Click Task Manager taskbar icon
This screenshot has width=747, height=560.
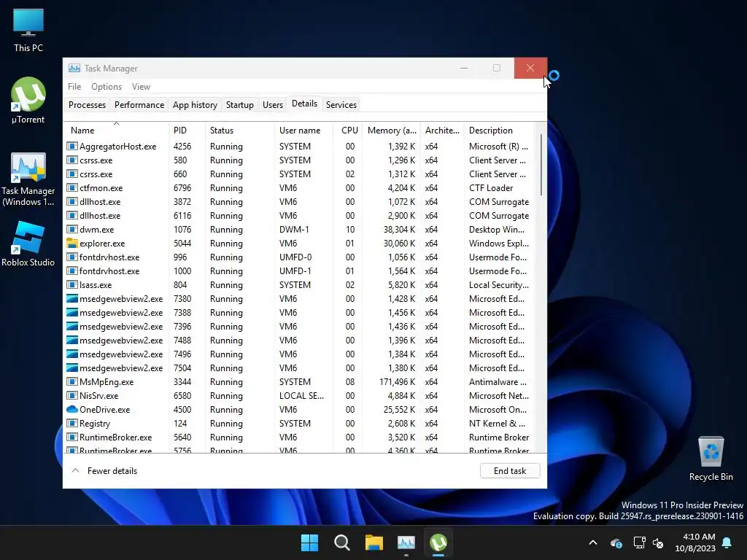click(406, 542)
